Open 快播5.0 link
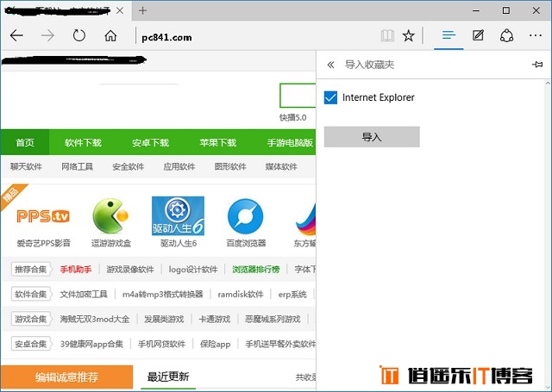This screenshot has height=392, width=552. pos(293,117)
